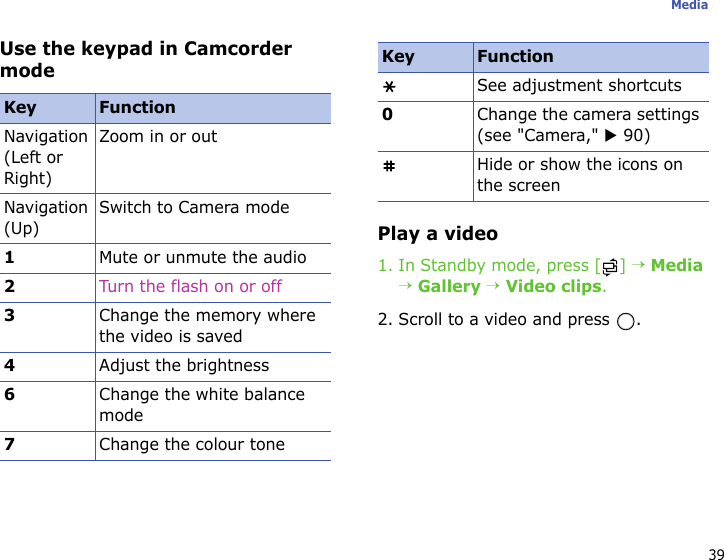Click the Media header at page top

click(x=689, y=6)
